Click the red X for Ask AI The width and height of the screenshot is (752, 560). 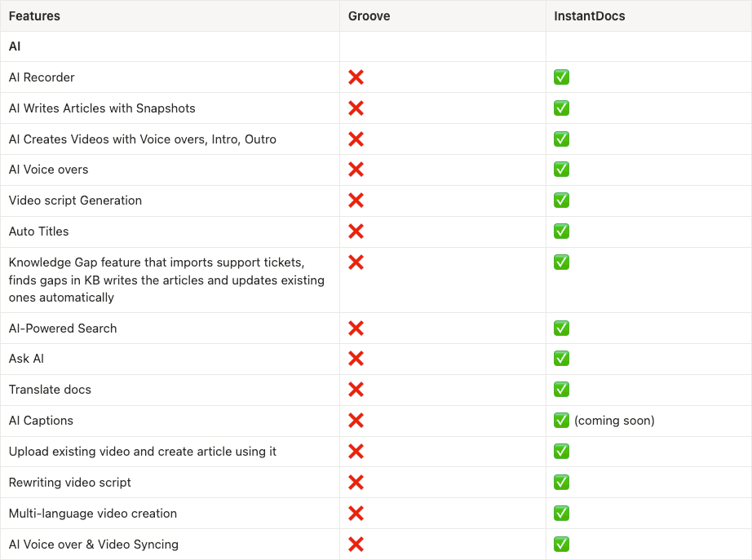[x=356, y=359]
